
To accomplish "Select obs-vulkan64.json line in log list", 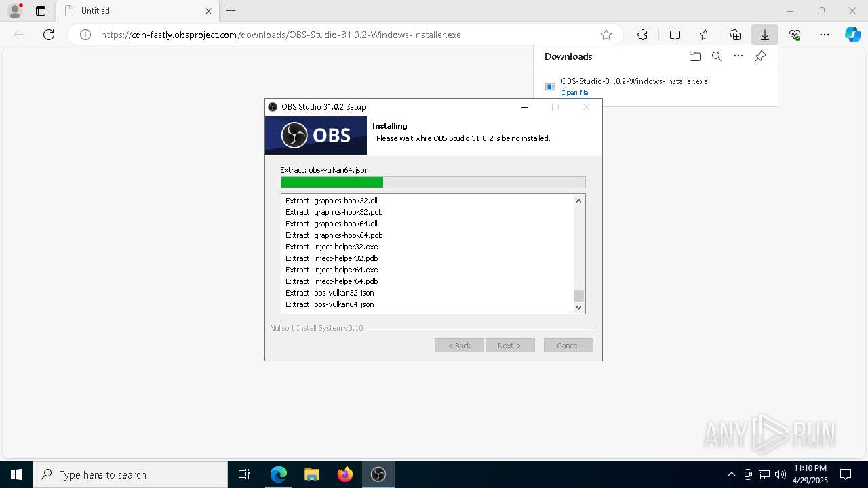I will point(330,304).
